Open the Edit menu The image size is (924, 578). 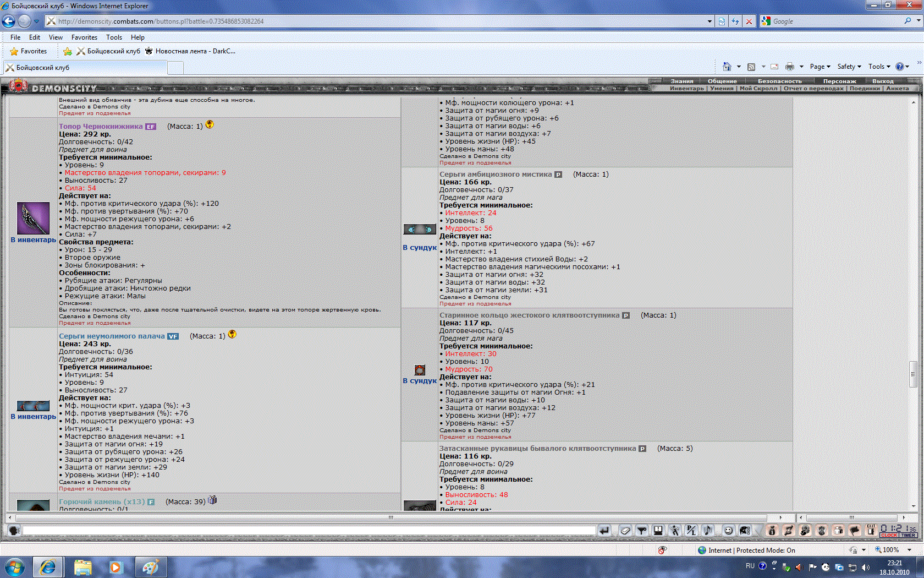coord(35,37)
